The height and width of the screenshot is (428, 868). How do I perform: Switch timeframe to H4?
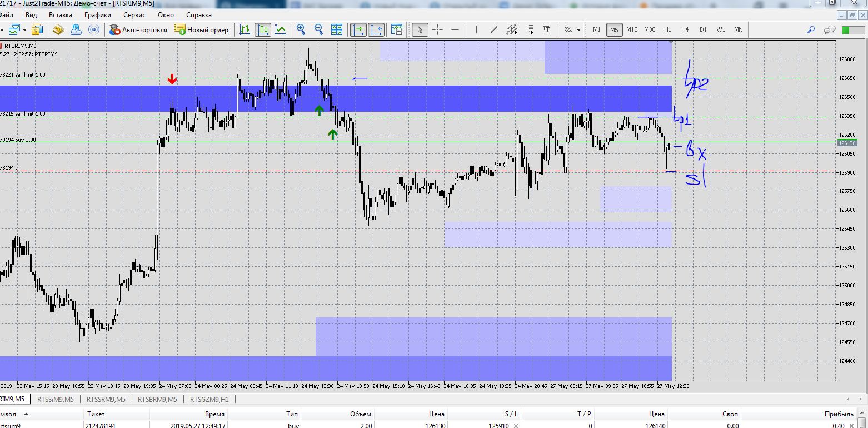click(x=685, y=29)
